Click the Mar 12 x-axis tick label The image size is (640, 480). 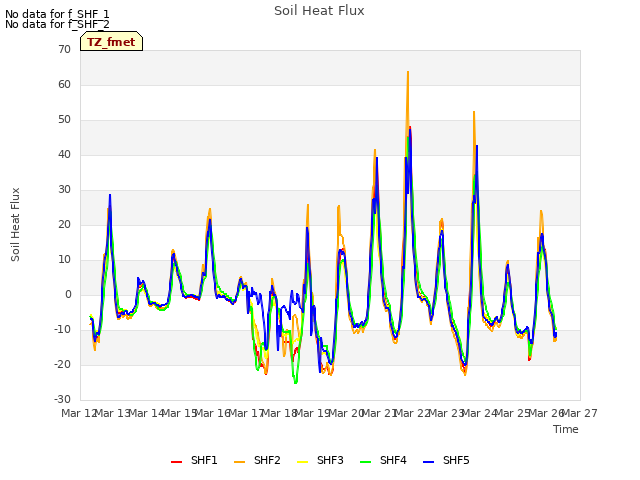click(78, 413)
